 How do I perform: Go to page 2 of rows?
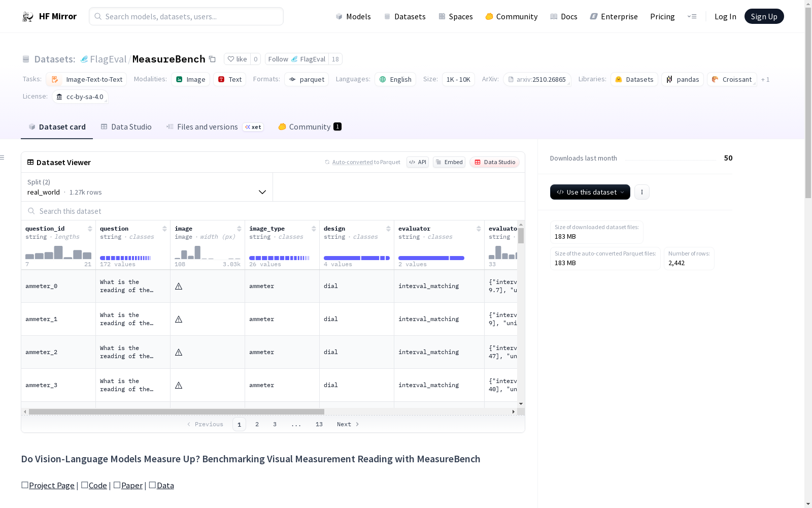point(257,424)
